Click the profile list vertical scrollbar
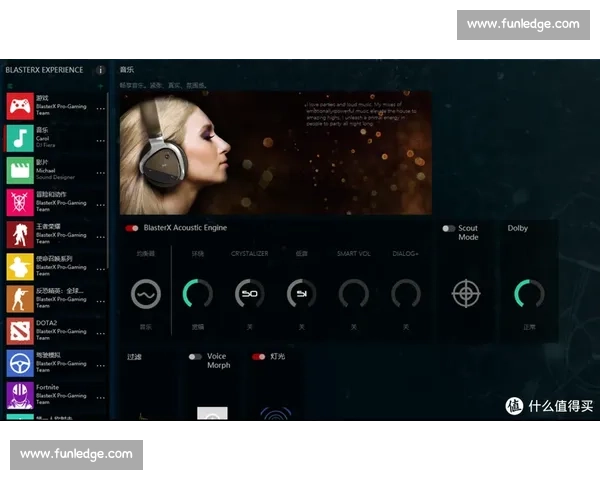The image size is (600, 480). tap(108, 180)
